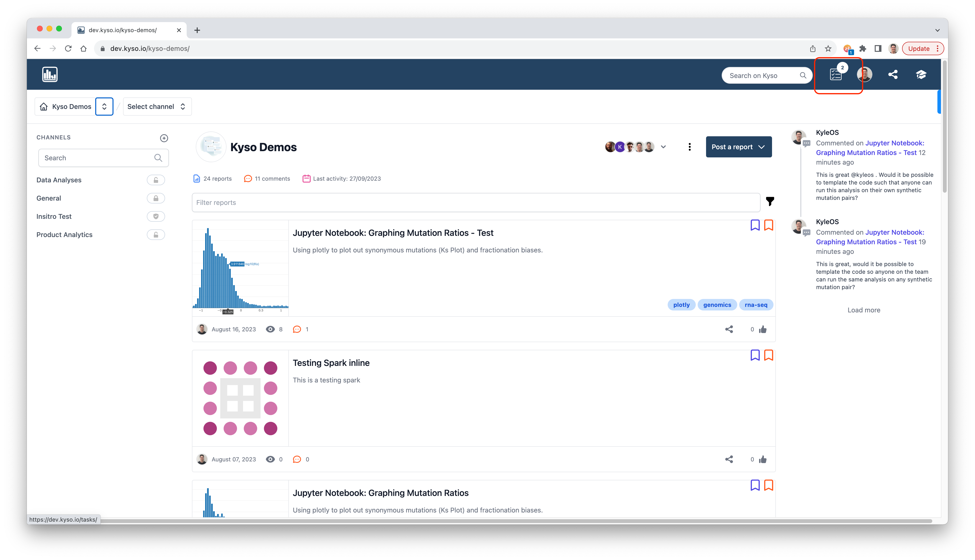Click the views eye icon on August 16 report
The height and width of the screenshot is (560, 975).
pyautogui.click(x=270, y=329)
